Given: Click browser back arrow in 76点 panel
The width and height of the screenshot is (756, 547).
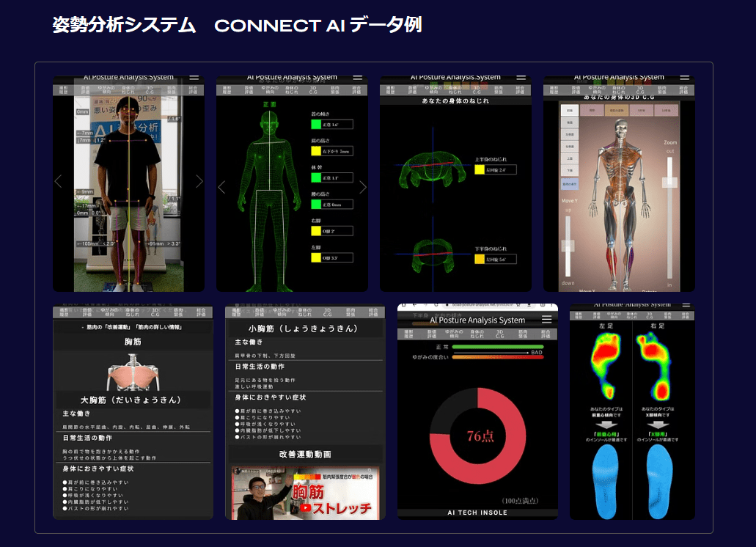Looking at the screenshot, I should coord(414,306).
